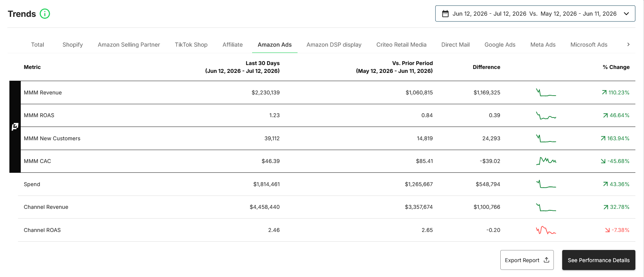644x277 pixels.
Task: Open the MMM New Customers sparkline
Action: pos(546,138)
